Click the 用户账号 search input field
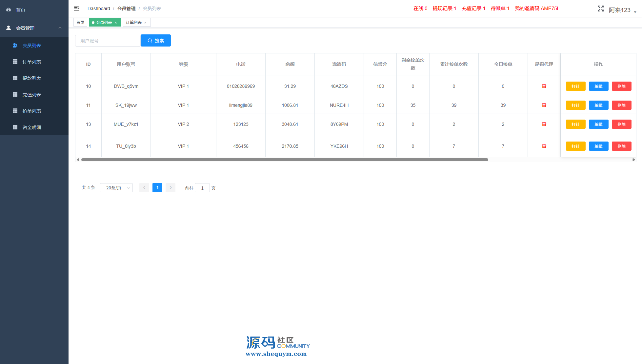The width and height of the screenshot is (642, 364). pyautogui.click(x=108, y=41)
